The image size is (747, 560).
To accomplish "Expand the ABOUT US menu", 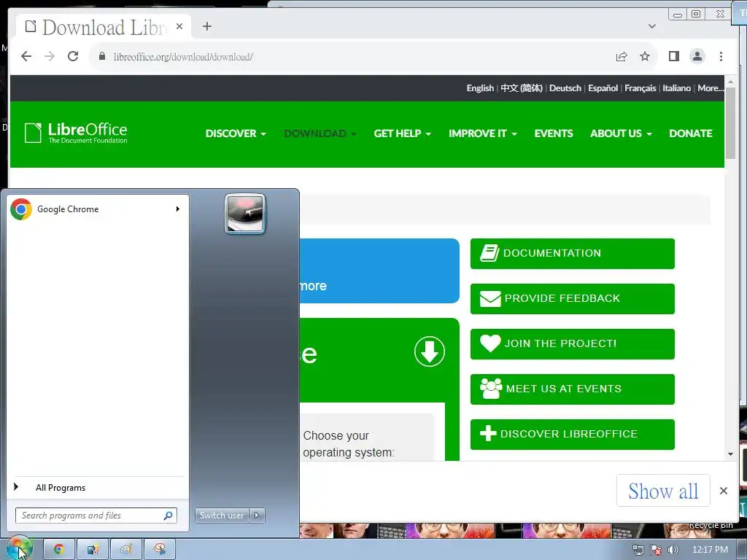I will pyautogui.click(x=621, y=133).
